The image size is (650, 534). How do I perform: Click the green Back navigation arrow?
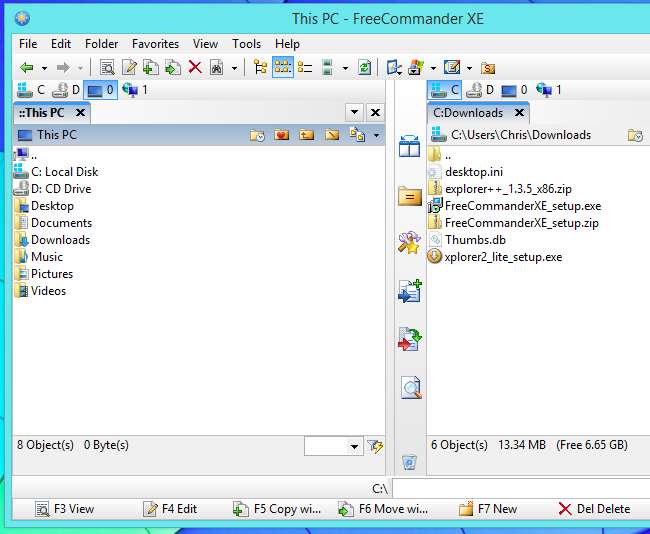tap(27, 68)
